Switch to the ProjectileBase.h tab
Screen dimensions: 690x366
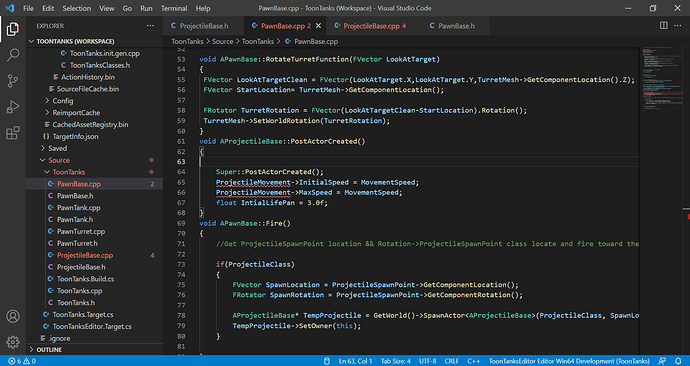click(204, 26)
